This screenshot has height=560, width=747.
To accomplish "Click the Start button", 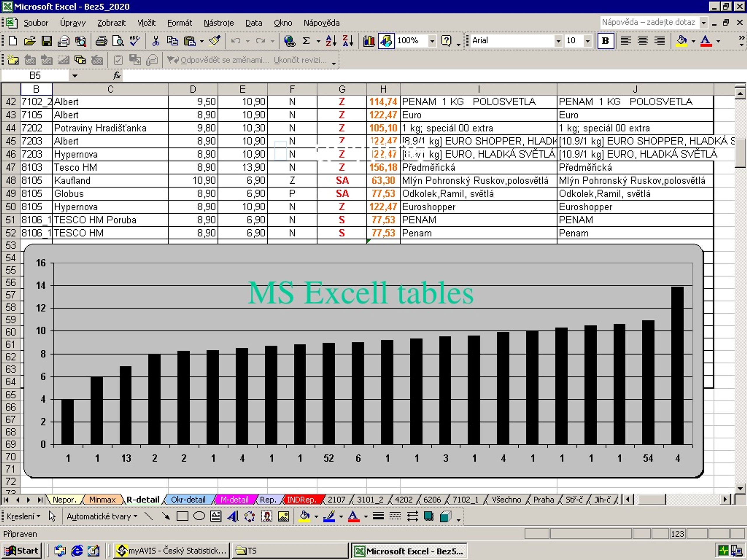I will click(x=22, y=551).
